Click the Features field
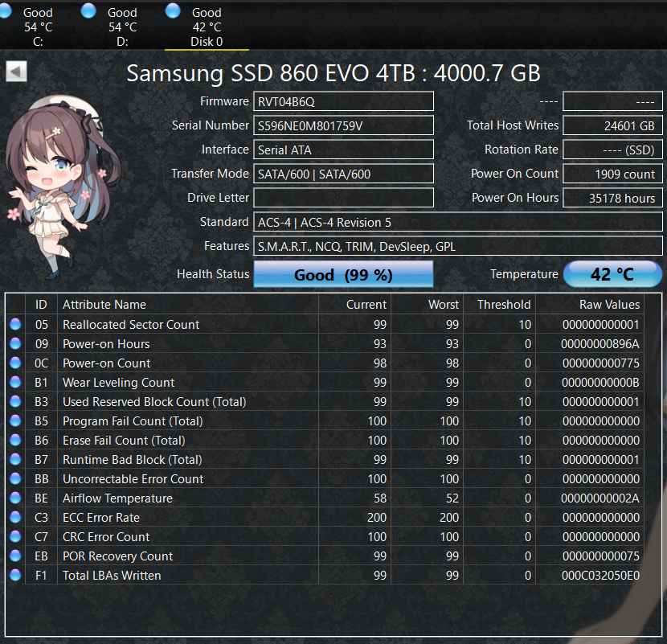Screen dimensions: 667x644 tap(458, 247)
